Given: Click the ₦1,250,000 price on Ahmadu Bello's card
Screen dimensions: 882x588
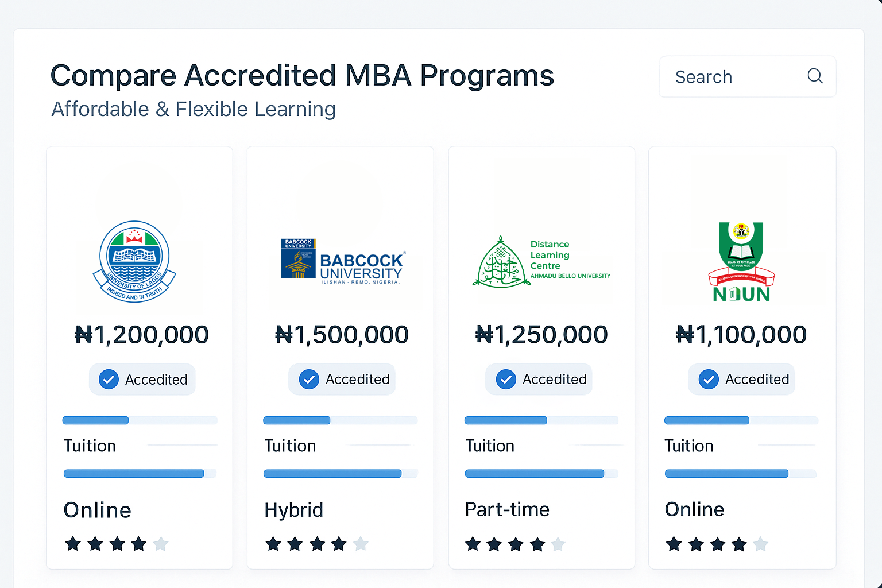Looking at the screenshot, I should [541, 334].
